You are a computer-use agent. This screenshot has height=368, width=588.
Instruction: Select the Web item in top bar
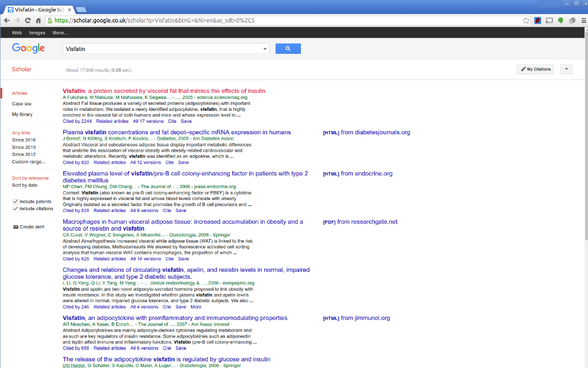[x=17, y=33]
